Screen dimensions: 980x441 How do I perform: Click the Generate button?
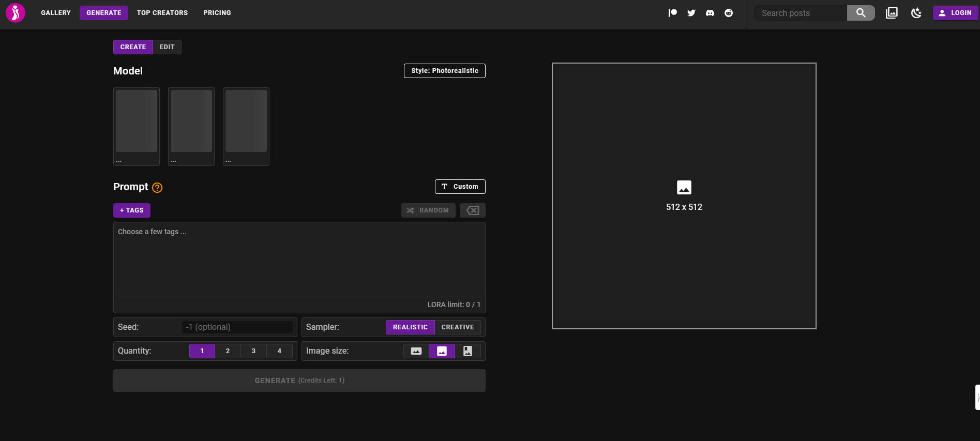299,381
